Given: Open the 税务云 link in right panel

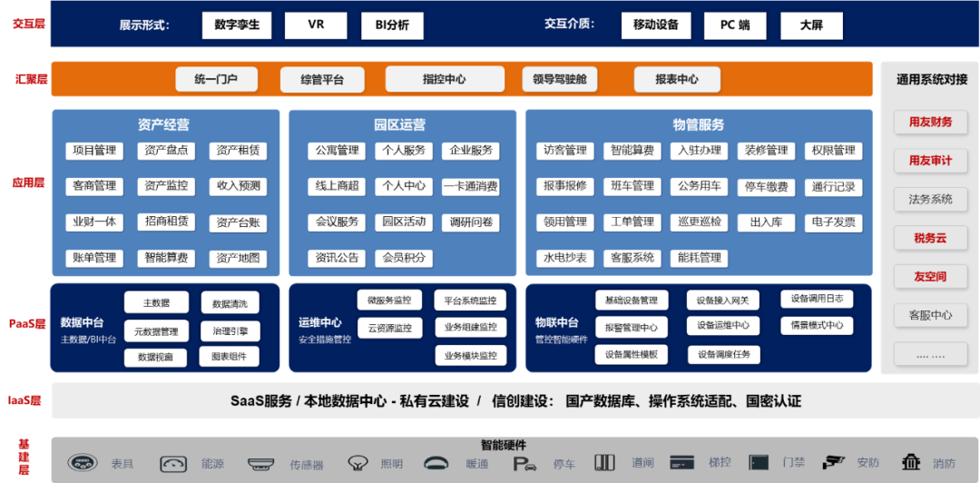Looking at the screenshot, I should [930, 238].
